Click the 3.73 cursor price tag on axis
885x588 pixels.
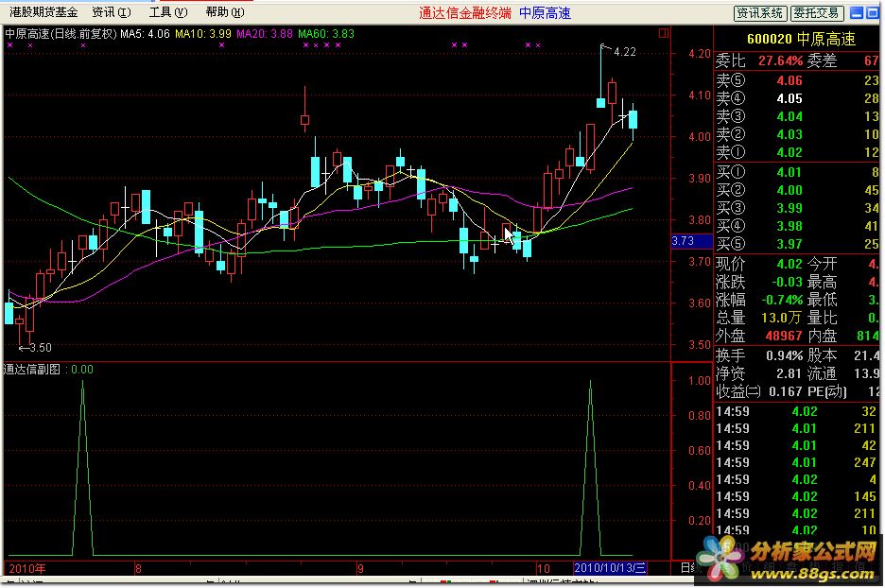coord(691,241)
